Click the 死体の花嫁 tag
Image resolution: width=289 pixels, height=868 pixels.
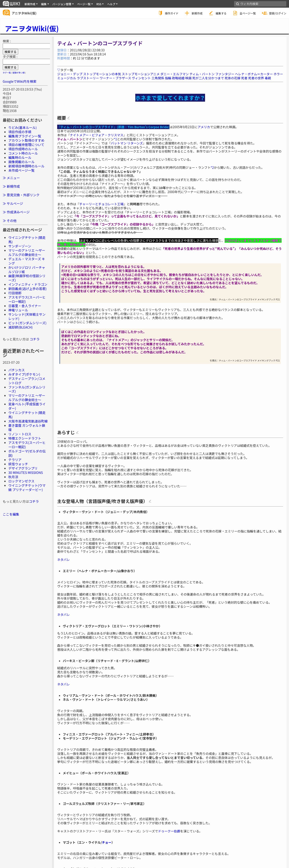(233, 78)
